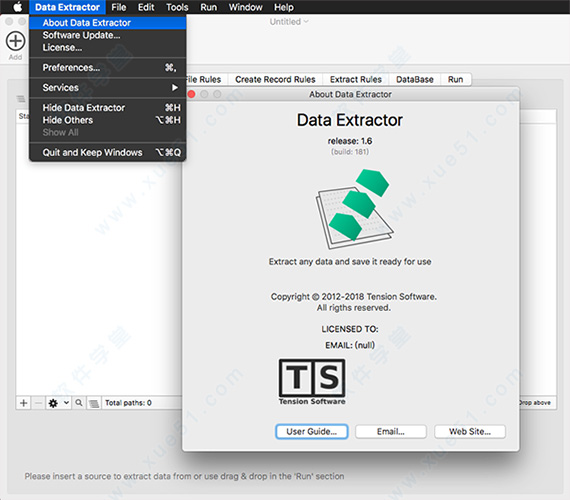This screenshot has width=570, height=500.
Task: Open Preferences… from the menu
Action: 108,68
